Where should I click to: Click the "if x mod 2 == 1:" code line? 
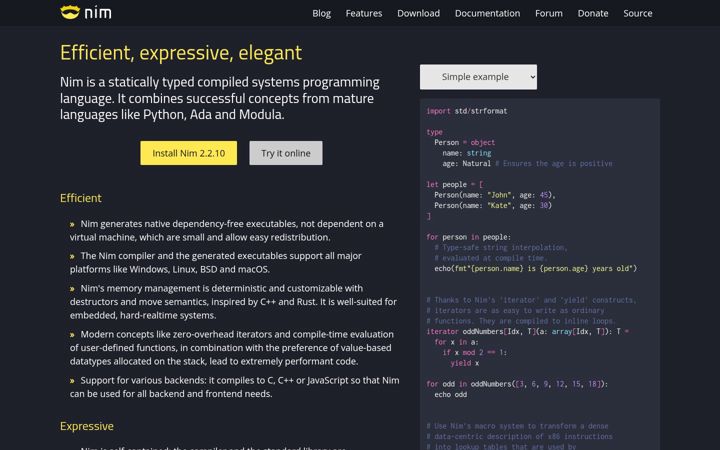474,353
